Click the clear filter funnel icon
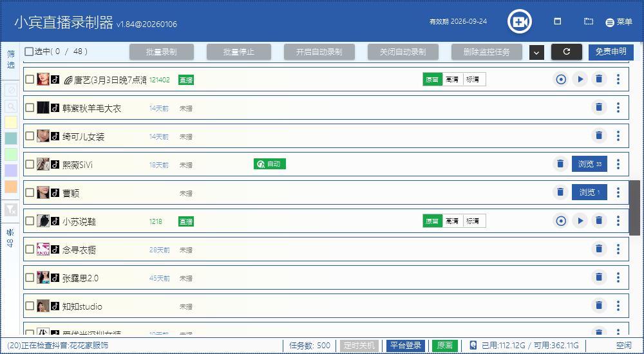This screenshot has width=644, height=354. click(11, 210)
